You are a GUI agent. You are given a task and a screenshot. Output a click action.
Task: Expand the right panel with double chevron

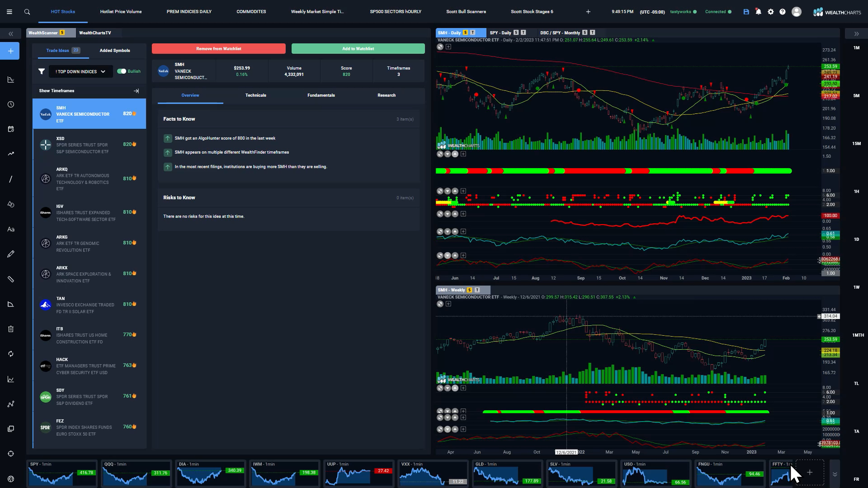(x=856, y=34)
